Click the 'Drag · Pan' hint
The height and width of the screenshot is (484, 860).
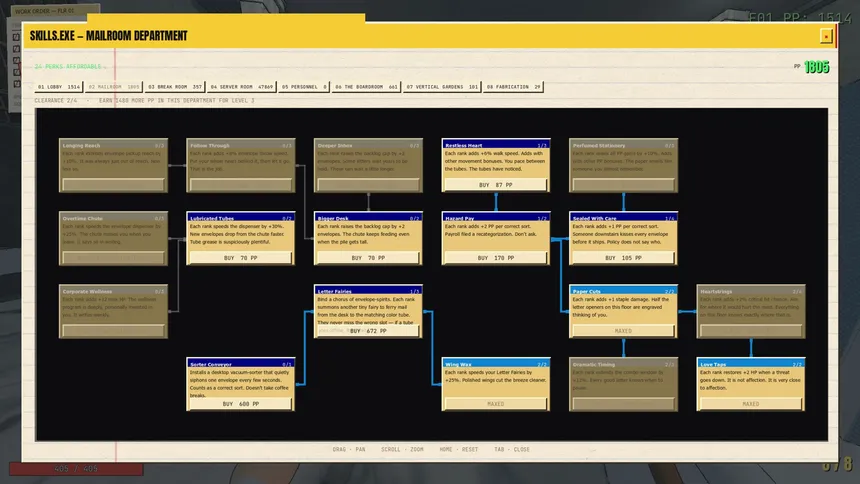point(349,449)
